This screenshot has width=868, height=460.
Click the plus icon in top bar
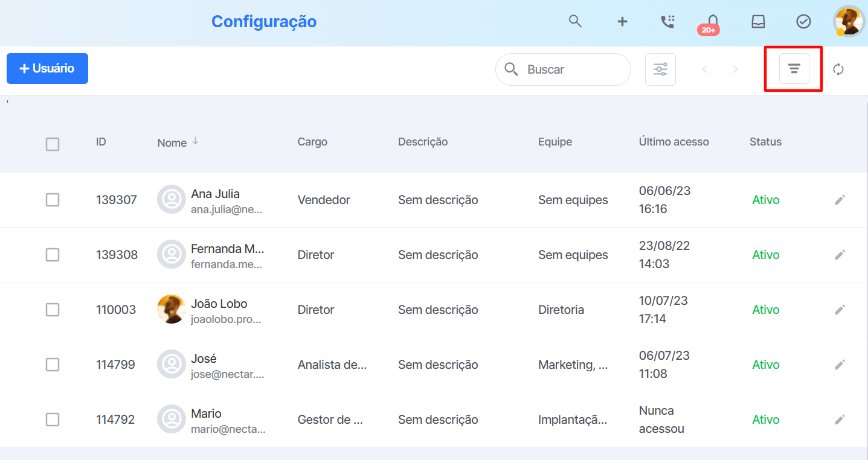622,22
